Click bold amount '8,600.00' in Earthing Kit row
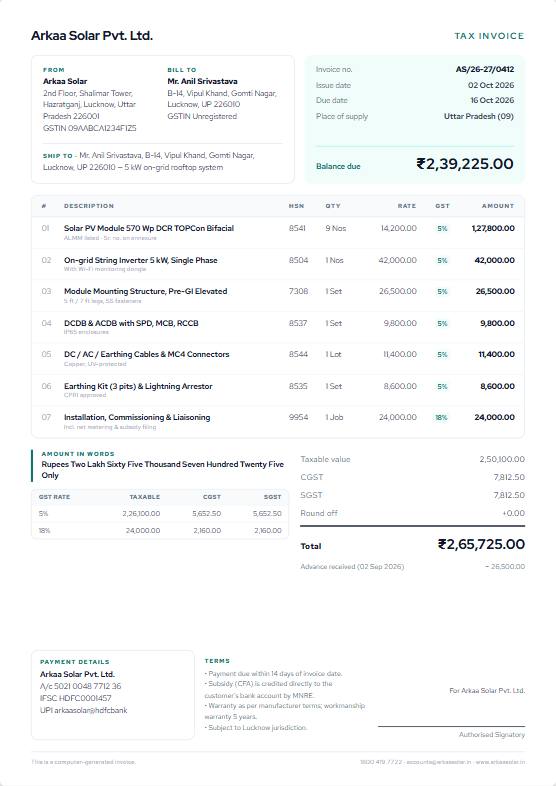This screenshot has width=556, height=786. pos(497,386)
